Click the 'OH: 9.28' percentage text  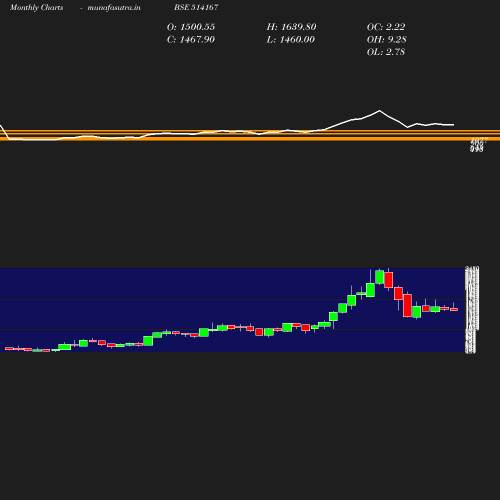pos(386,40)
